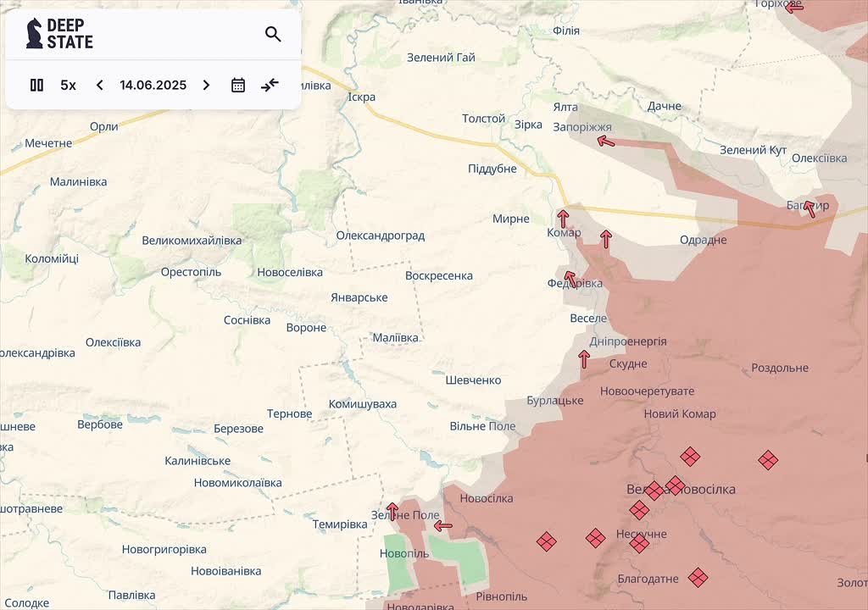The image size is (868, 610).
Task: Open the calendar date picker icon
Action: 238,86
